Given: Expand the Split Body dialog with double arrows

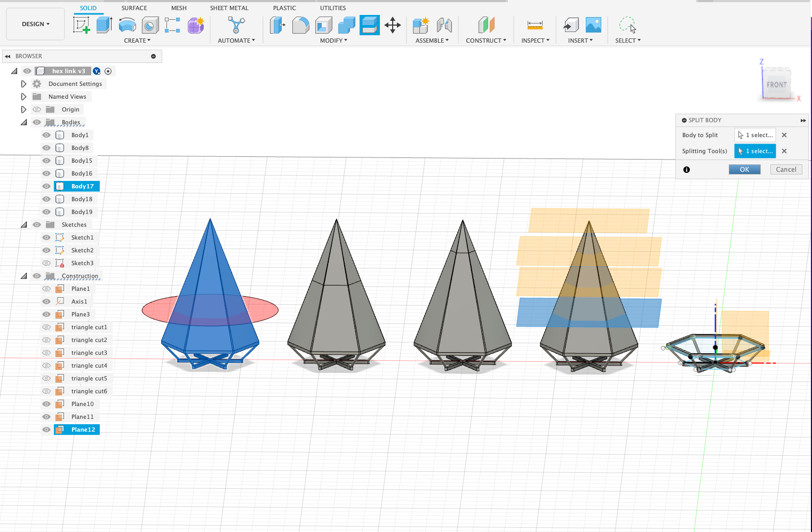Looking at the screenshot, I should click(803, 120).
